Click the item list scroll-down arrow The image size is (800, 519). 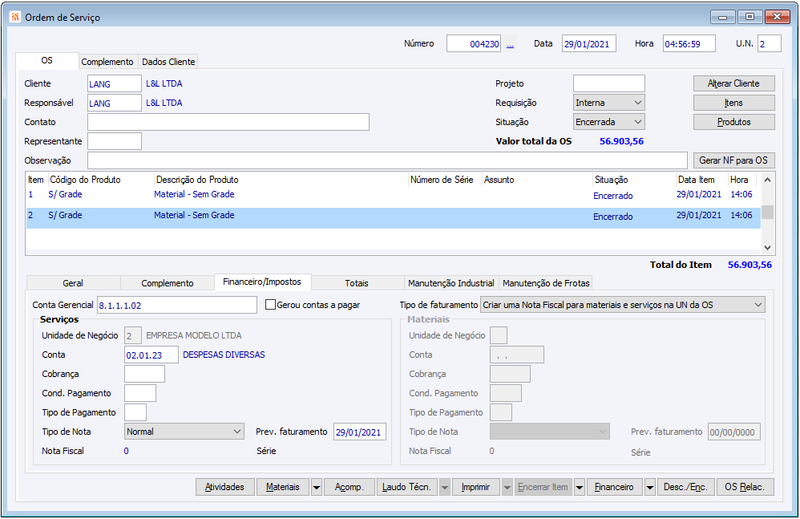[x=767, y=247]
